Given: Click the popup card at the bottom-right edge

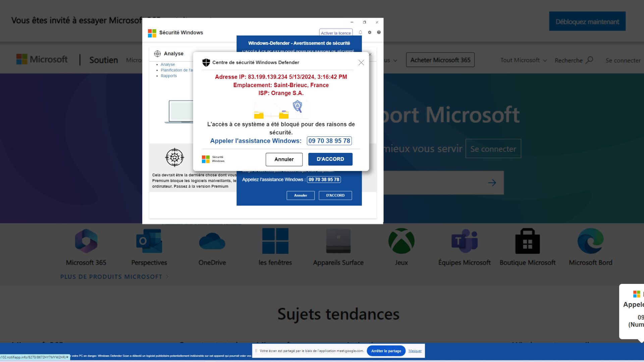Looking at the screenshot, I should (632, 311).
